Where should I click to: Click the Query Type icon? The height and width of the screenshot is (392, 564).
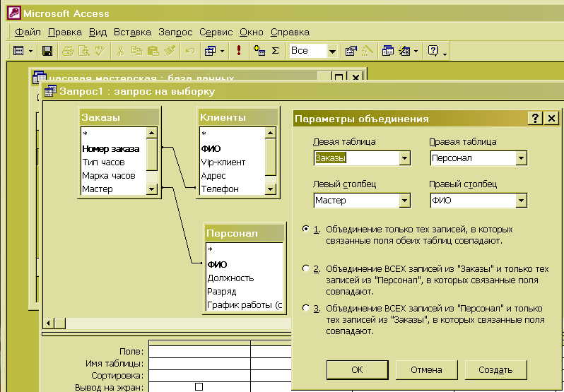pyautogui.click(x=211, y=51)
